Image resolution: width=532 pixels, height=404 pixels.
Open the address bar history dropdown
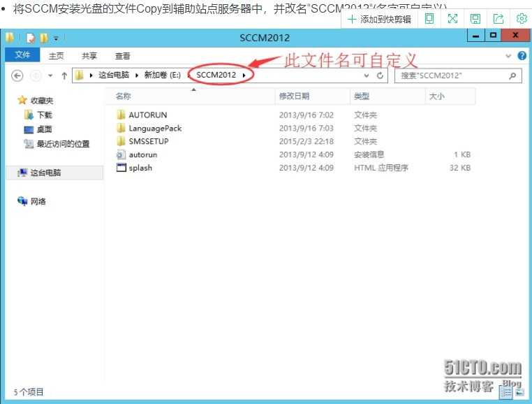(x=367, y=75)
